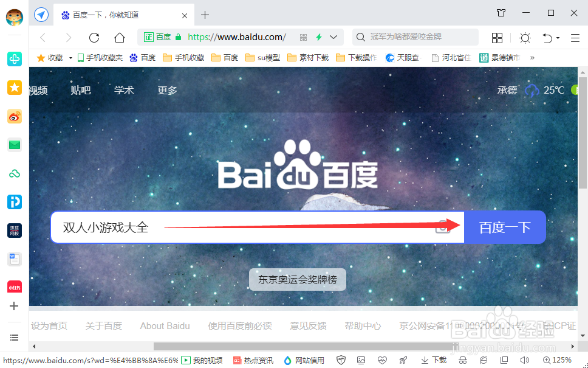This screenshot has height=368, width=588.
Task: Click the 125% zoom level control
Action: (557, 361)
